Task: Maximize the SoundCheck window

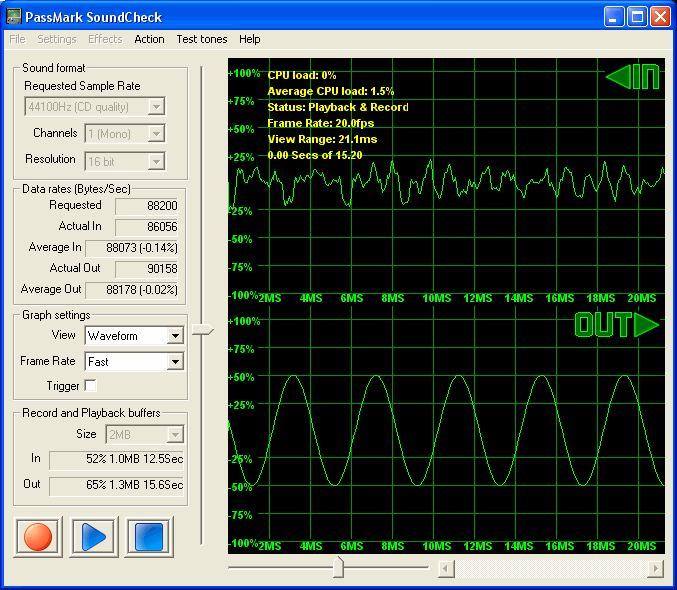Action: coord(638,17)
